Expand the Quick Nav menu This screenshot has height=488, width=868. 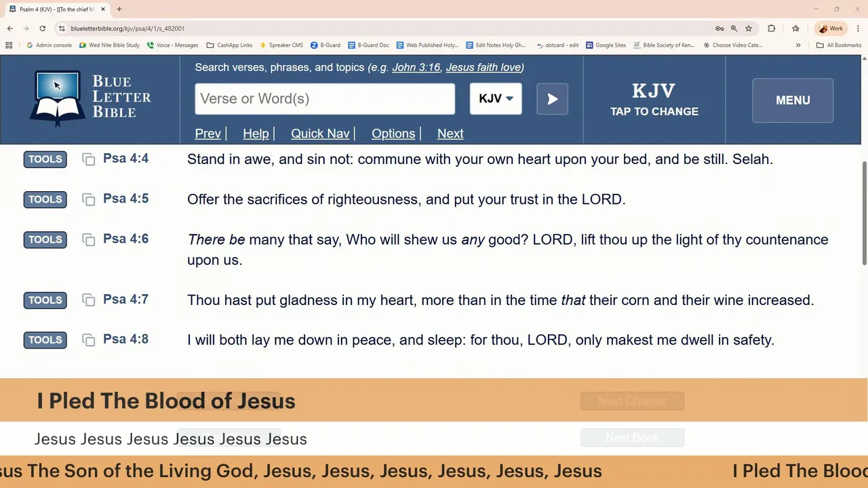coord(320,134)
